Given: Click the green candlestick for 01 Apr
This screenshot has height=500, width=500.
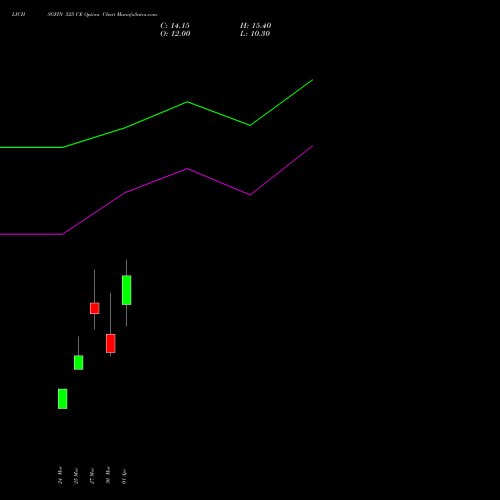Looking at the screenshot, I should point(127,290).
